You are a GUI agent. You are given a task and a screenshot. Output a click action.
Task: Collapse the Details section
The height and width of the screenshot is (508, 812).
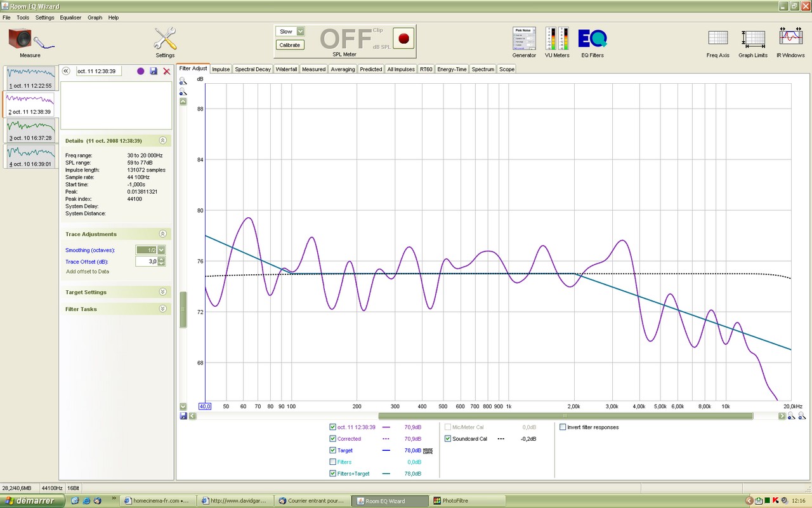(x=162, y=140)
